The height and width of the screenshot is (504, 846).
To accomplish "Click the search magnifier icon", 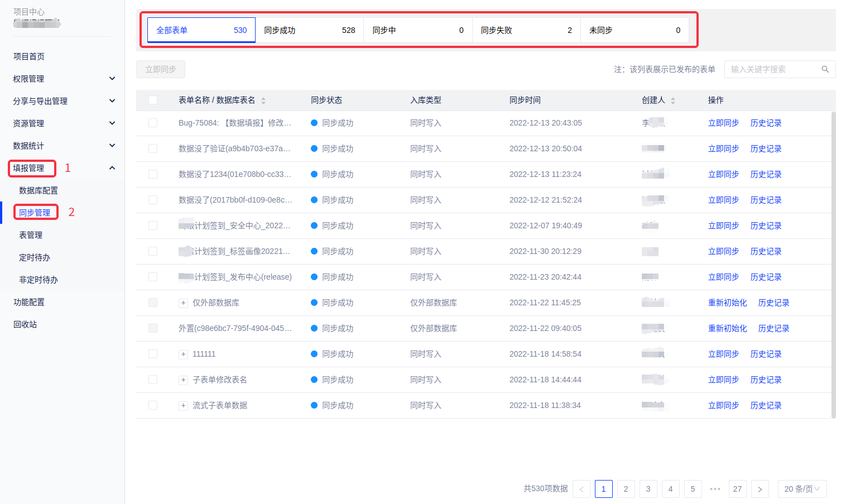I will (x=825, y=69).
